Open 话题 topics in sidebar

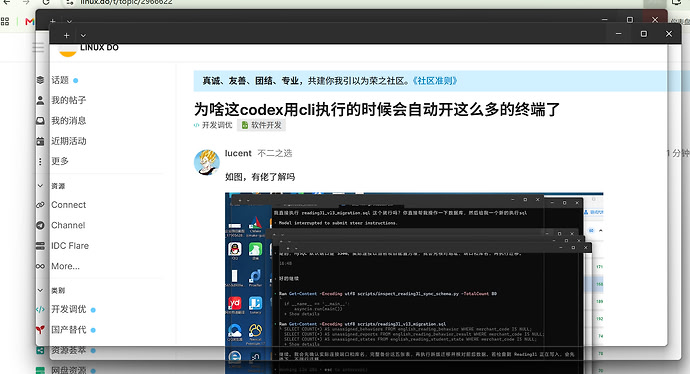[x=60, y=80]
